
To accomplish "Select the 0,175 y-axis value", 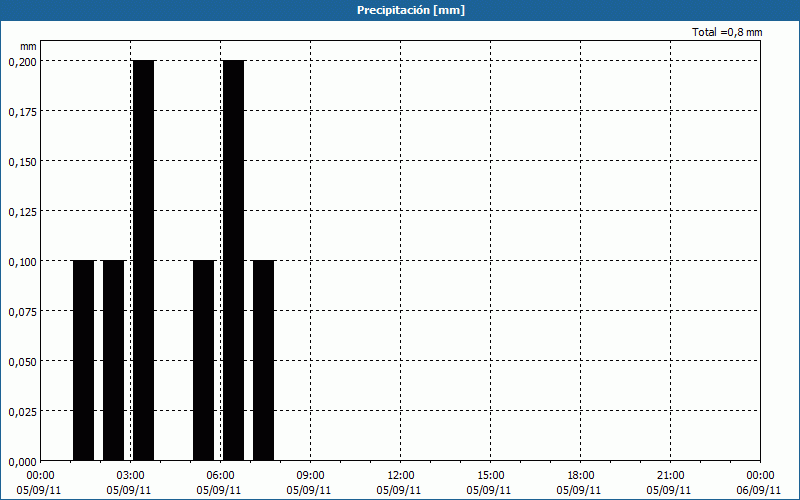I will pyautogui.click(x=22, y=112).
